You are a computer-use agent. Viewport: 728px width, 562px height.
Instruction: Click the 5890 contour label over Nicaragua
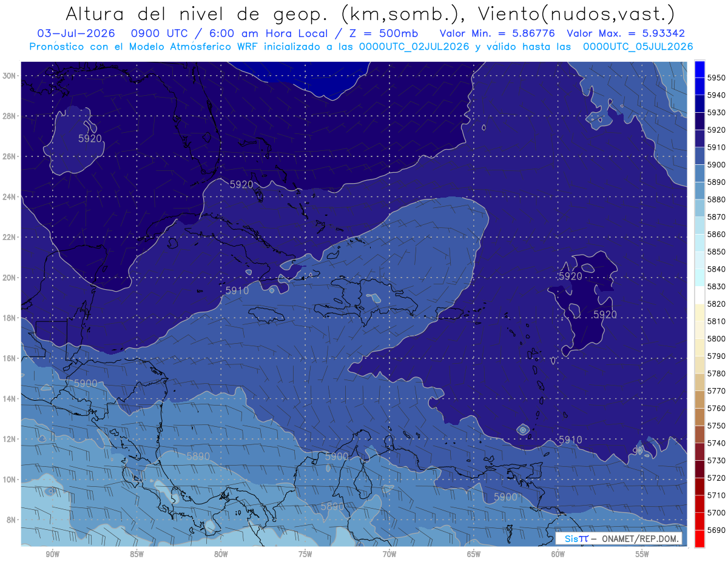(198, 457)
